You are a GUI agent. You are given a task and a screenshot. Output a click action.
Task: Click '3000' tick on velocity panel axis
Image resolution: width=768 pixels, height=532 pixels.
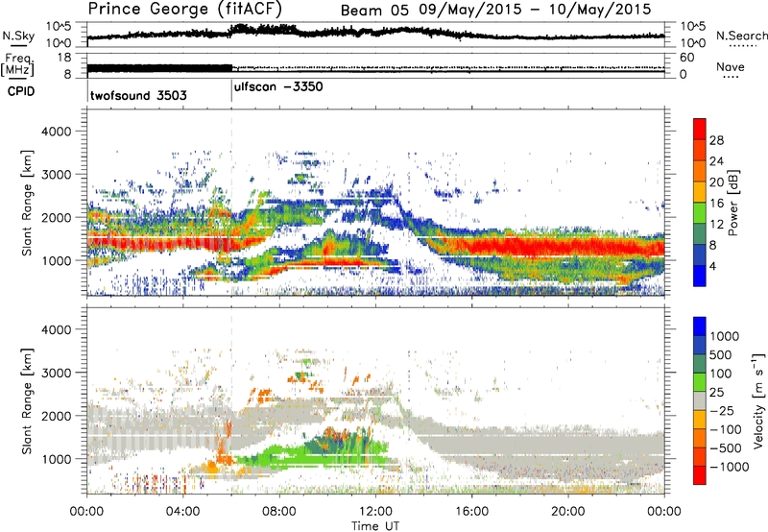pos(56,373)
